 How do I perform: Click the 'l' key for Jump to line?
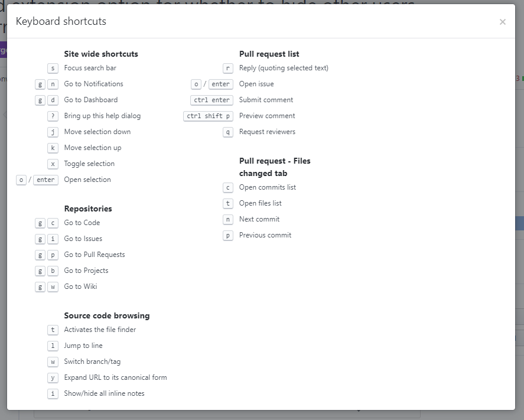click(x=53, y=346)
